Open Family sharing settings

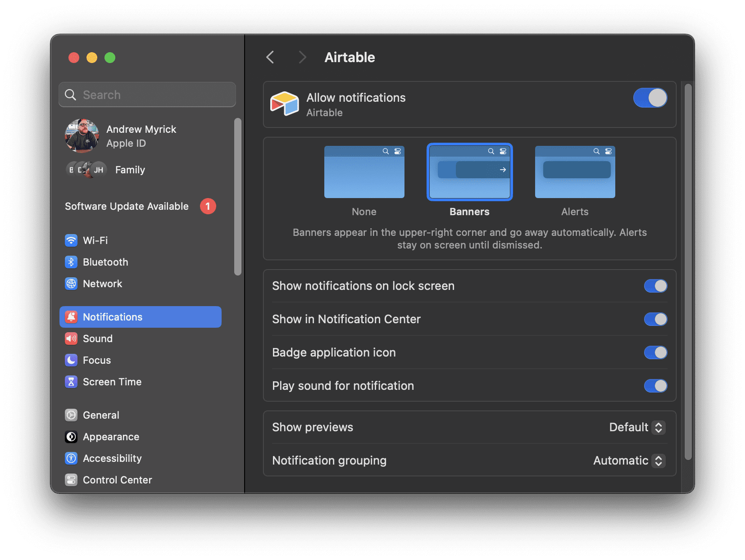[141, 170]
